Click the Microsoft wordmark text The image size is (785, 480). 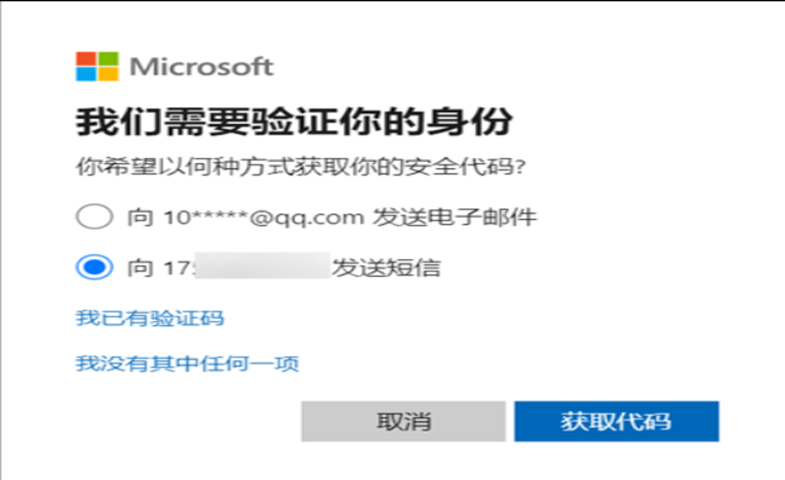(202, 67)
